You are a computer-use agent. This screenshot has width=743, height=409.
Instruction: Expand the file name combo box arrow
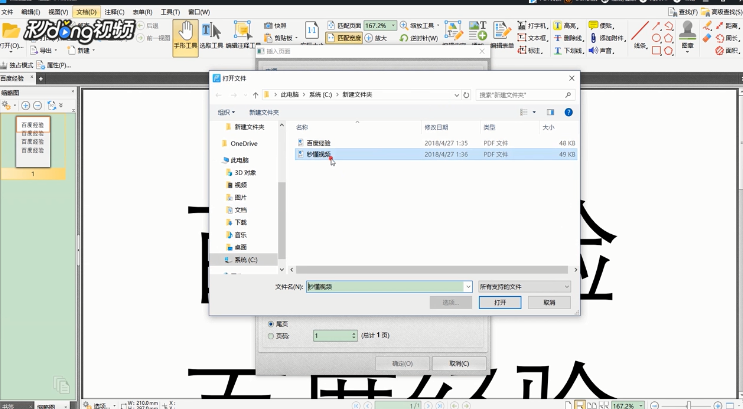pos(468,287)
